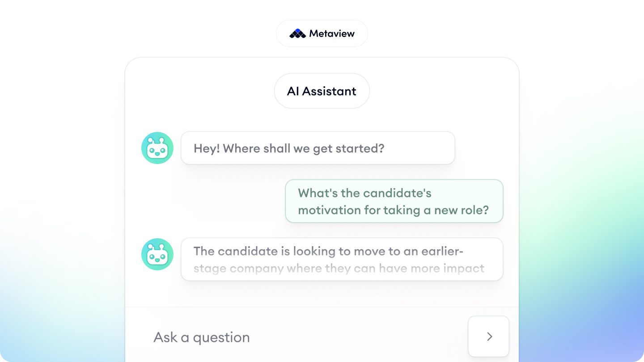Select the AI Assistant header pill

pos(322,91)
